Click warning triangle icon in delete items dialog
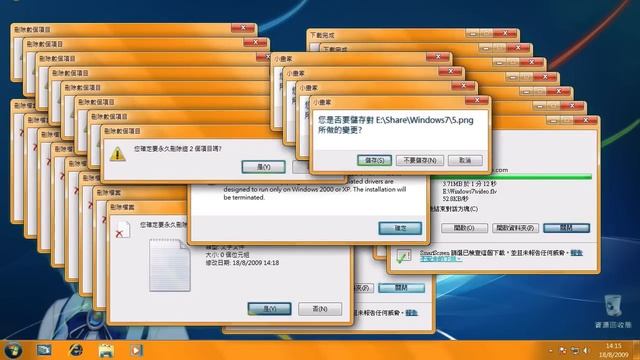Screen dimensions: 640x360 (x=118, y=154)
